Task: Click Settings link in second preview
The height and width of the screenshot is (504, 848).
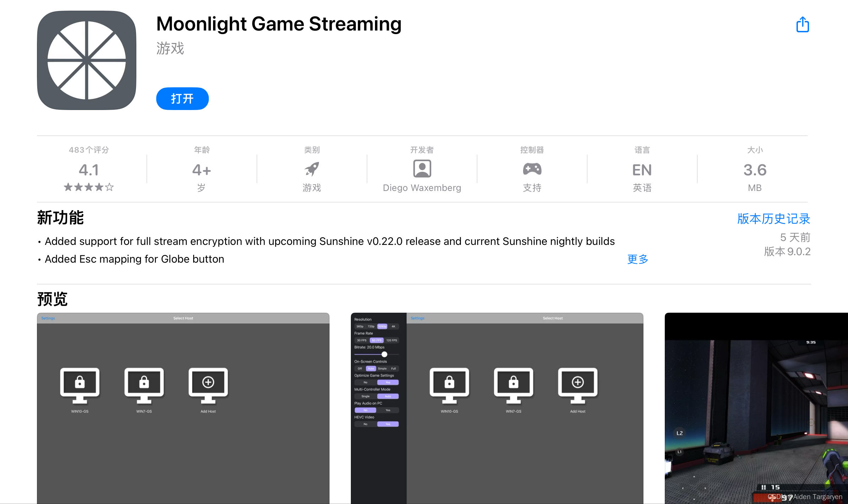Action: [418, 318]
